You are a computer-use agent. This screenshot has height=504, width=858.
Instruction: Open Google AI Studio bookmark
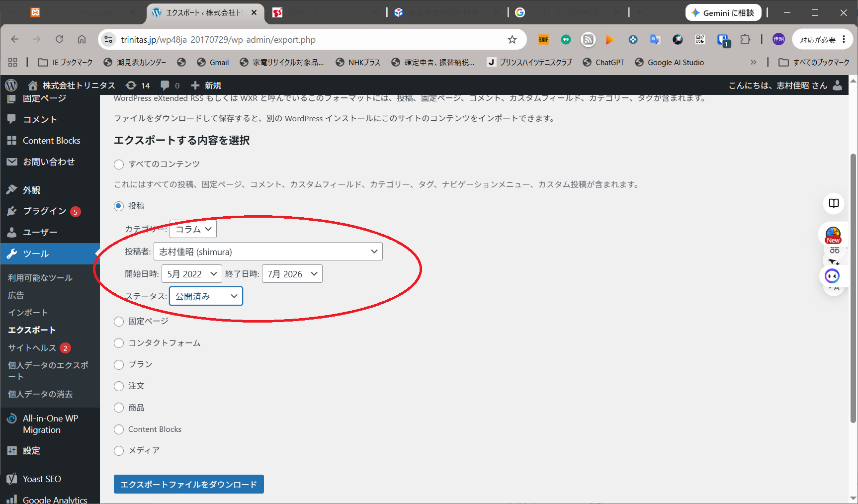click(x=669, y=62)
